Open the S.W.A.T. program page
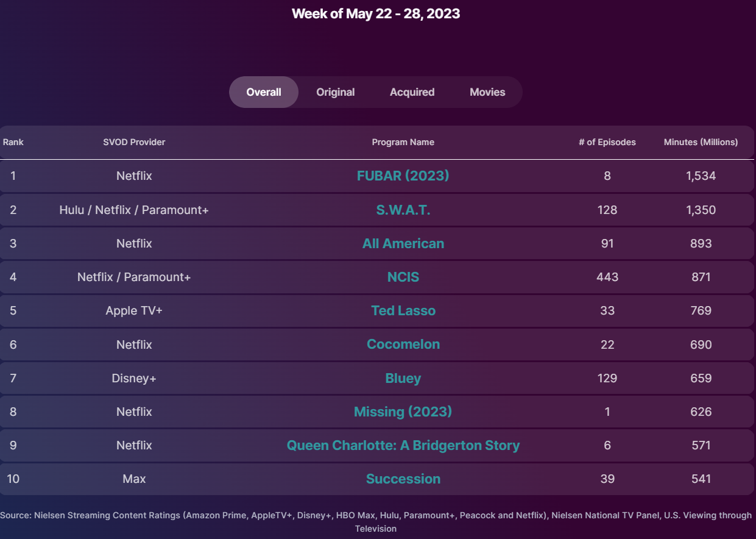Screen dimensions: 756x539 (x=403, y=209)
